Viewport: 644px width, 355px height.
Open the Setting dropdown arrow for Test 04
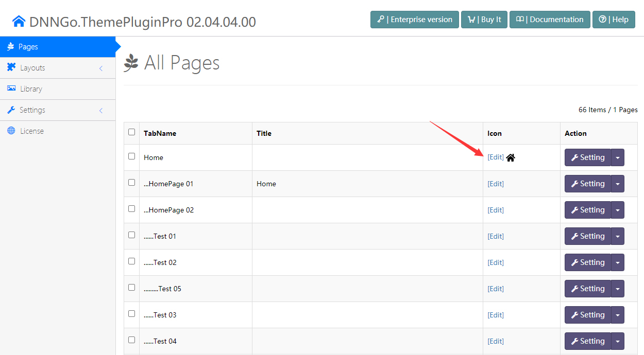click(x=618, y=341)
